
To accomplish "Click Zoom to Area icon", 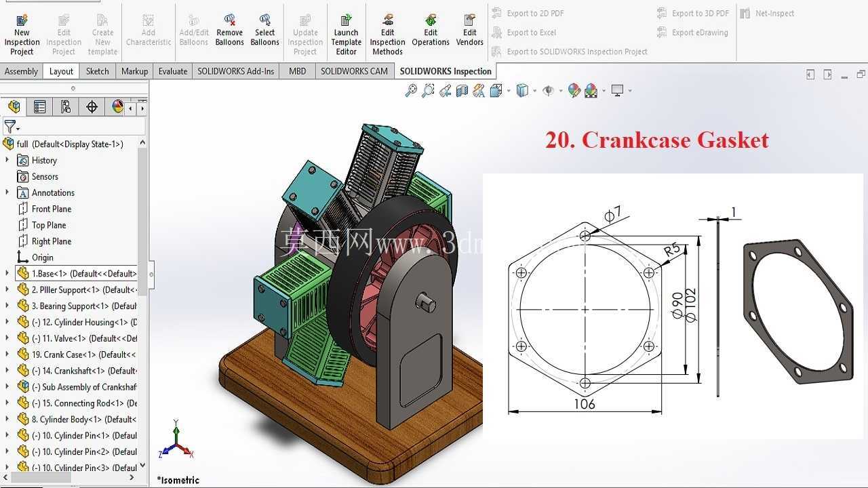I will point(428,90).
